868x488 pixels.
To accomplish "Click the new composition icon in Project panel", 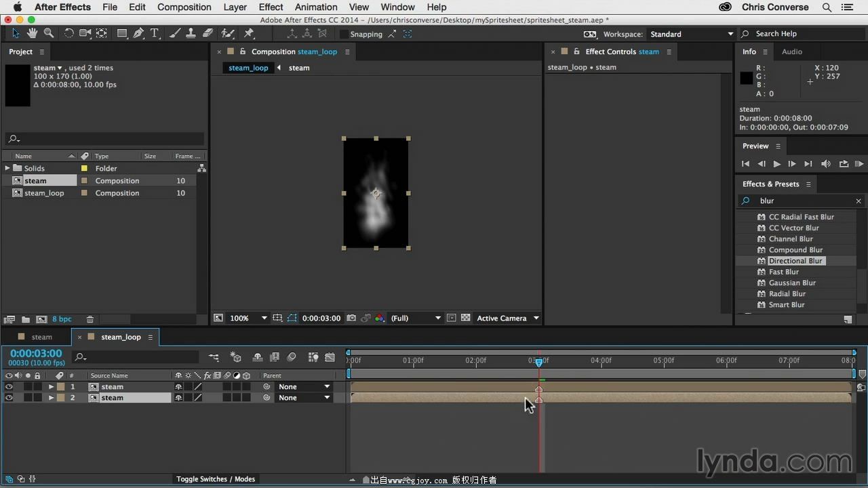I will pos(41,319).
